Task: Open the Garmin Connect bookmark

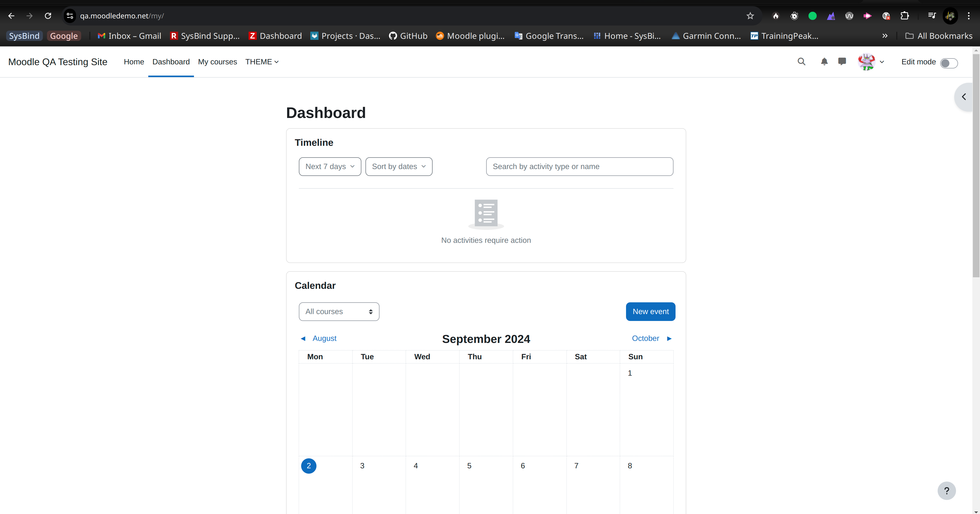Action: pyautogui.click(x=706, y=36)
